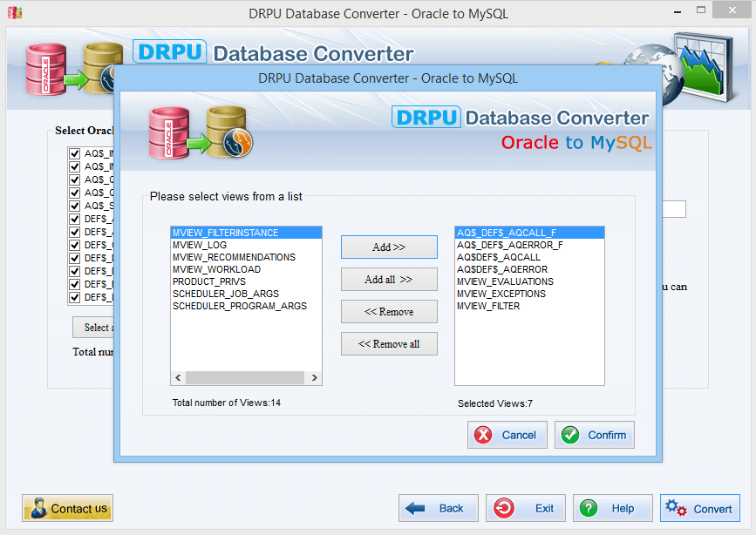Toggle the first DEF$_ checkbox in background list
This screenshot has height=535, width=756.
75,219
